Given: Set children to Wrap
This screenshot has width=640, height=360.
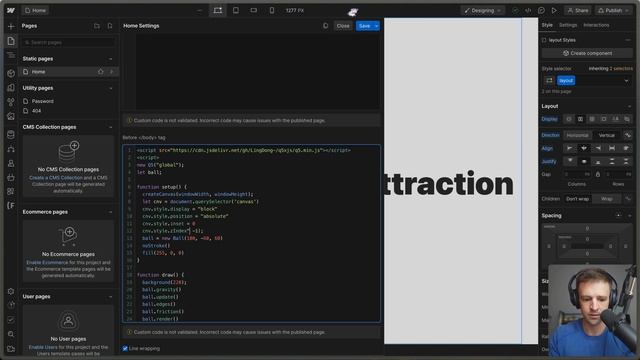Looking at the screenshot, I should [x=607, y=199].
